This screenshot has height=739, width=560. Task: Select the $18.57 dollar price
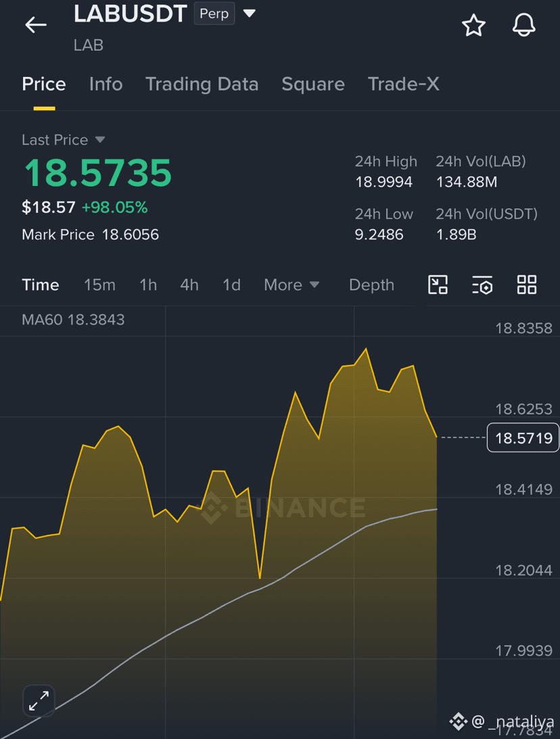tap(49, 207)
